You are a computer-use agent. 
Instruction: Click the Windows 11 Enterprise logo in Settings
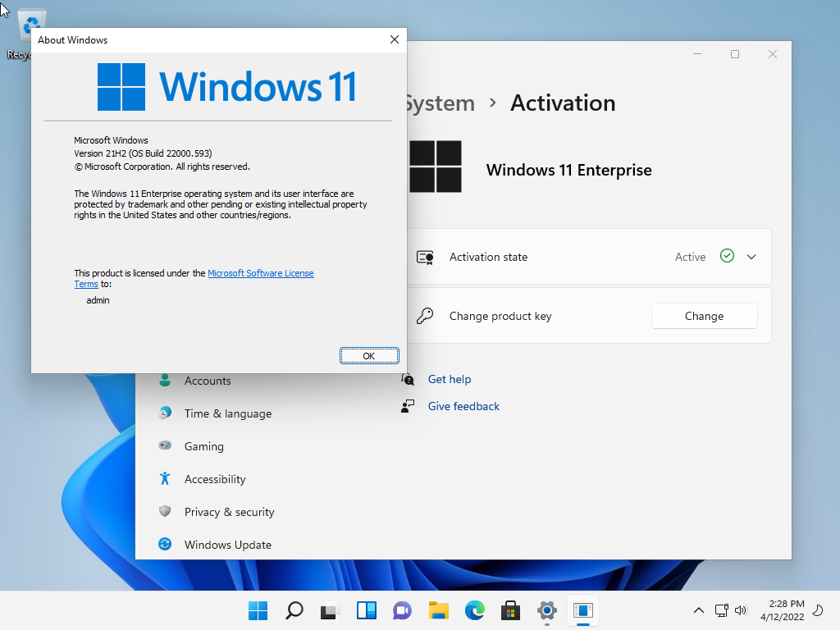[x=436, y=167]
